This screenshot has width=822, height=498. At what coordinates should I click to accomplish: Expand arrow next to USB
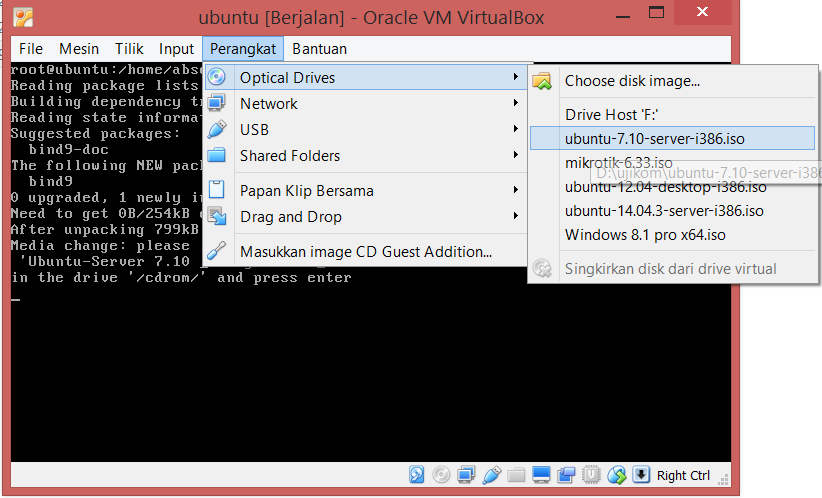(x=516, y=128)
